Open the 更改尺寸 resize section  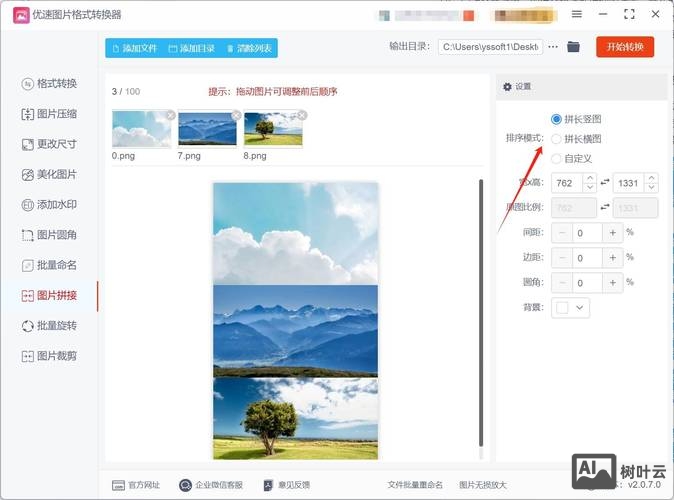point(49,144)
